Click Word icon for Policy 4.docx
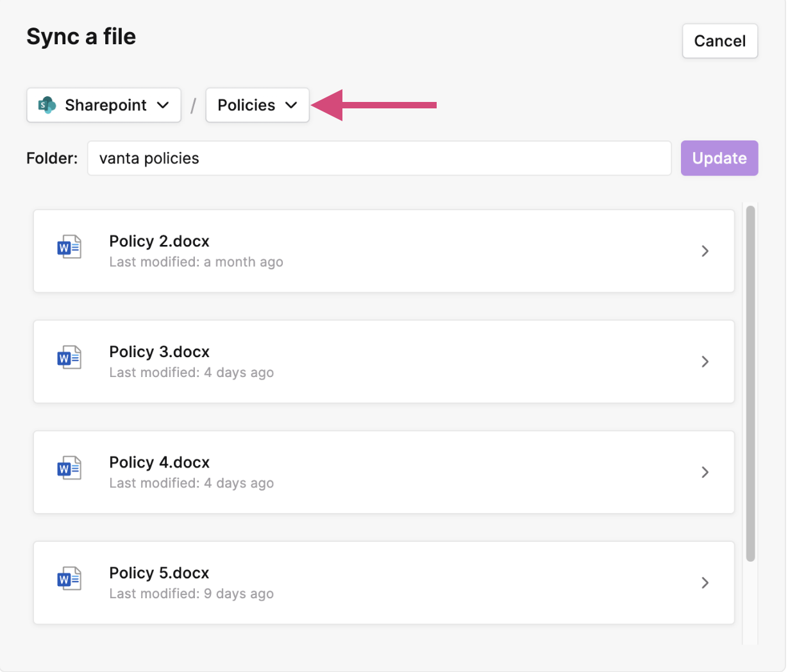Screen dimensions: 790x672 [x=69, y=468]
